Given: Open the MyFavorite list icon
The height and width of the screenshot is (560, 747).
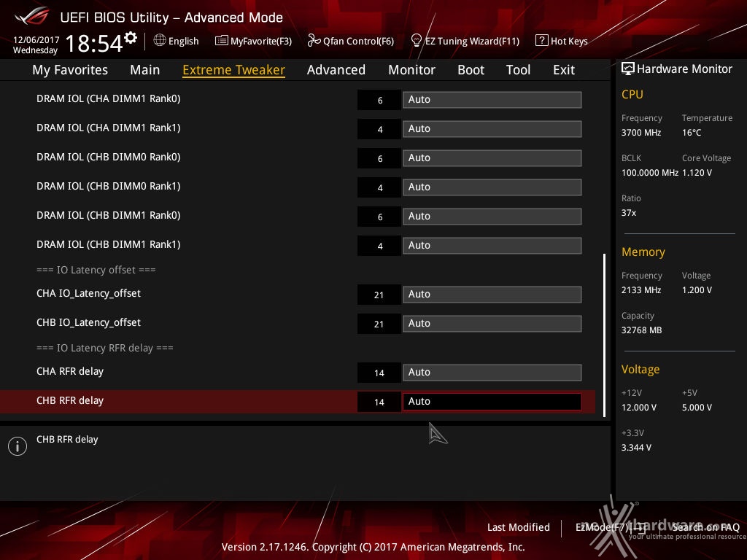Looking at the screenshot, I should (222, 41).
